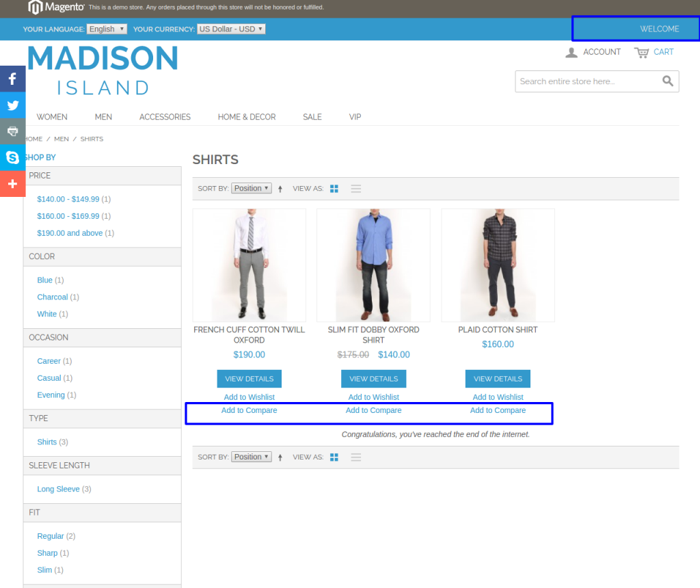Screen dimensions: 700x588
Task: Filter by Regular fit
Action: coord(51,536)
